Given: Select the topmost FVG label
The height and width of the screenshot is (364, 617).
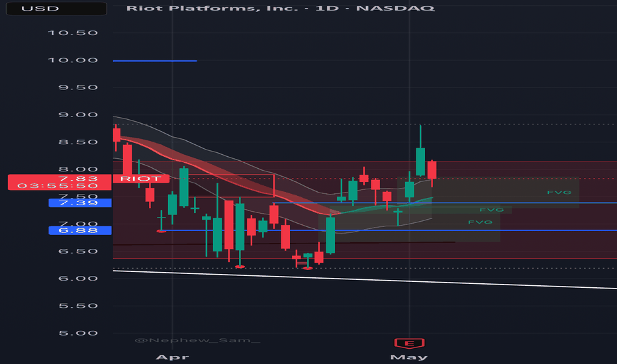Looking at the screenshot, I should (559, 193).
